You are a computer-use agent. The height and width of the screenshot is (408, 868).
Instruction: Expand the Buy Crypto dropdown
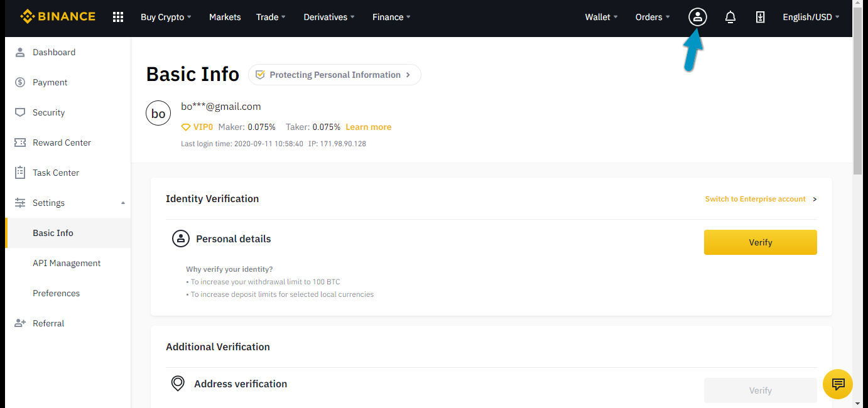pos(166,17)
